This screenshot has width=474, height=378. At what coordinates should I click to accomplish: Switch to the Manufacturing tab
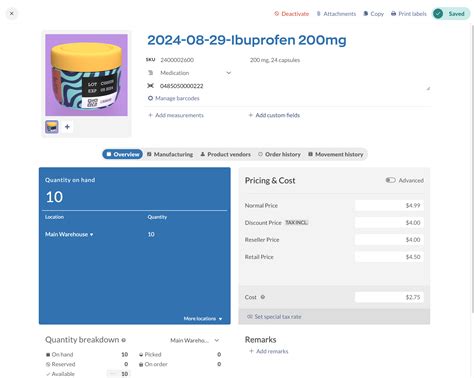pyautogui.click(x=170, y=154)
